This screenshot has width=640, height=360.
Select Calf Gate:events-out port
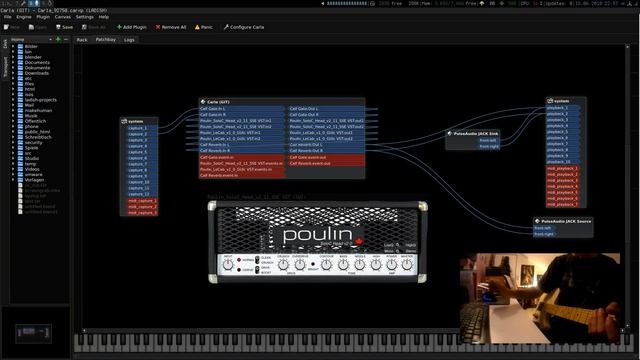(326, 157)
